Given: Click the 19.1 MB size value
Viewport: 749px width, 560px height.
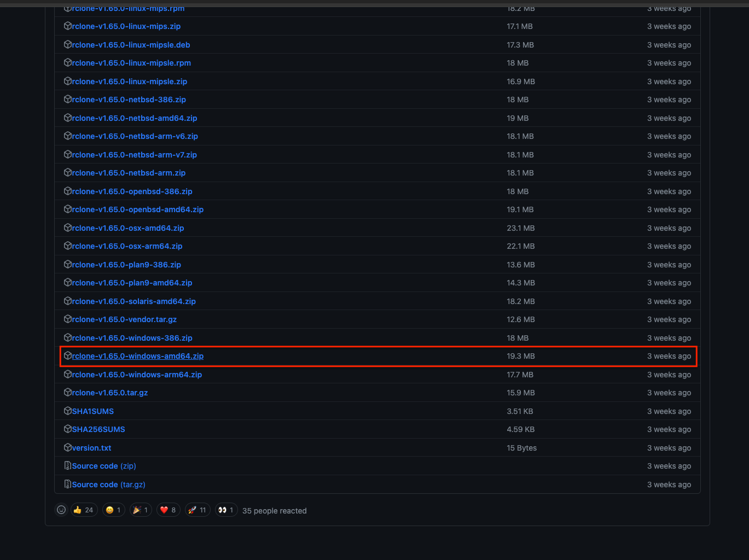Looking at the screenshot, I should click(x=520, y=209).
